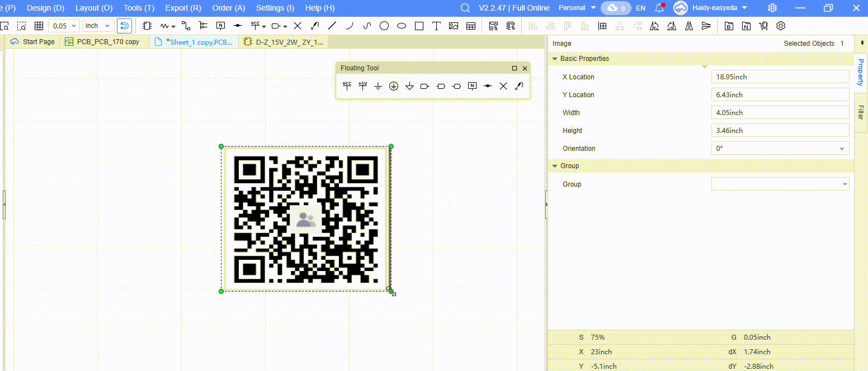Maximize the Floating Tool panel

tap(515, 68)
